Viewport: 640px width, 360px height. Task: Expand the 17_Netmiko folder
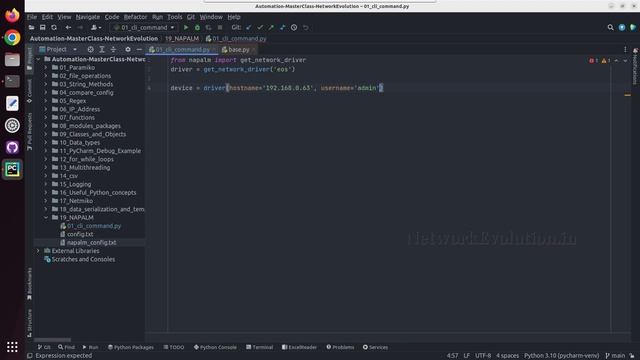[x=46, y=201]
